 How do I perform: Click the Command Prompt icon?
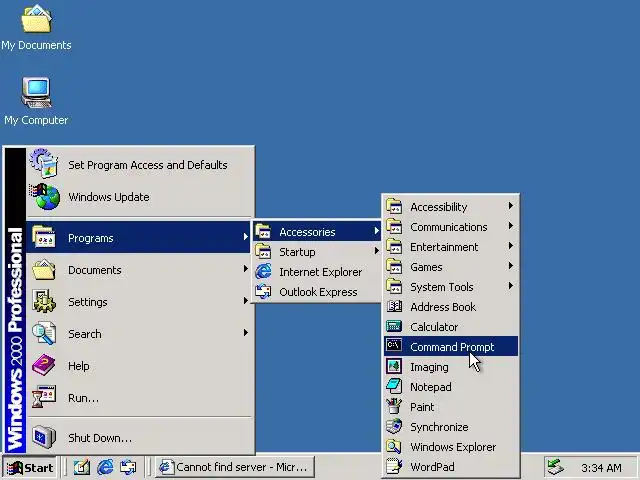click(x=394, y=346)
